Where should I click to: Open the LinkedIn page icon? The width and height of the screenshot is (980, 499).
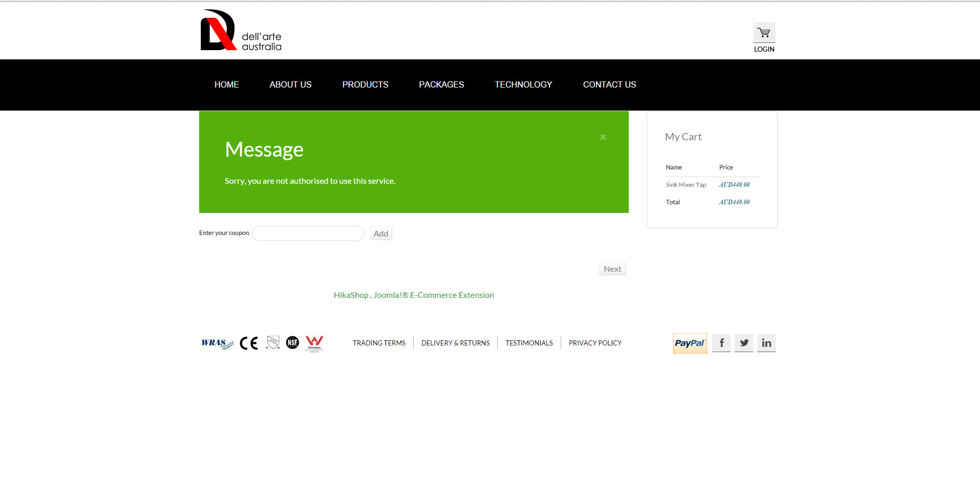pos(766,343)
